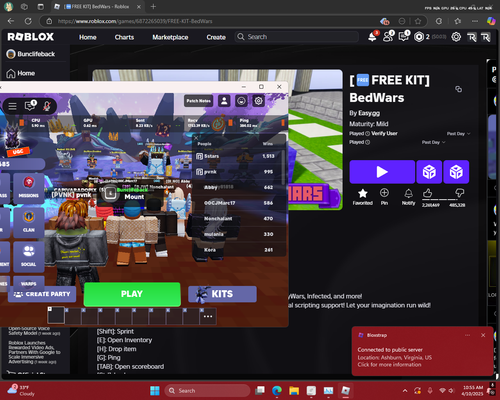Click Home in the Roblox sidebar
Screen dimensions: 500x400
point(21,73)
